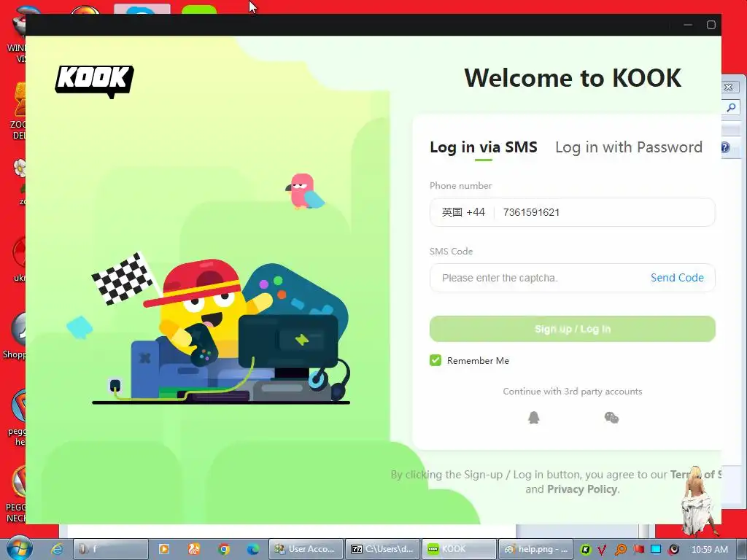Image resolution: width=747 pixels, height=560 pixels.
Task: Open the Action Center flag tray icon
Action: (638, 550)
